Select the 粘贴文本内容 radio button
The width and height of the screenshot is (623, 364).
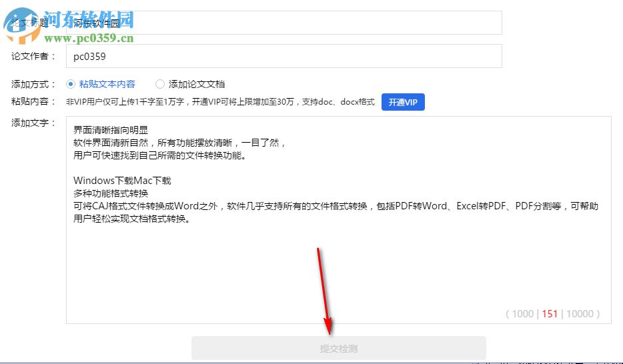click(x=71, y=84)
